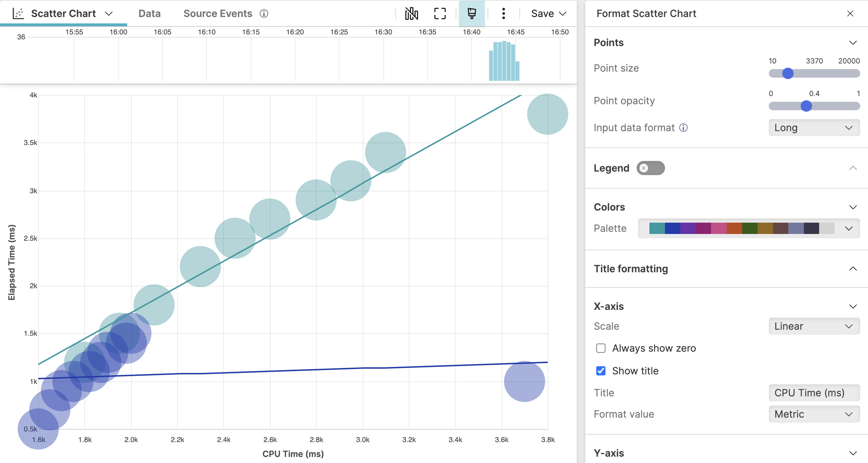Open the Input data format Long dropdown

coord(814,128)
